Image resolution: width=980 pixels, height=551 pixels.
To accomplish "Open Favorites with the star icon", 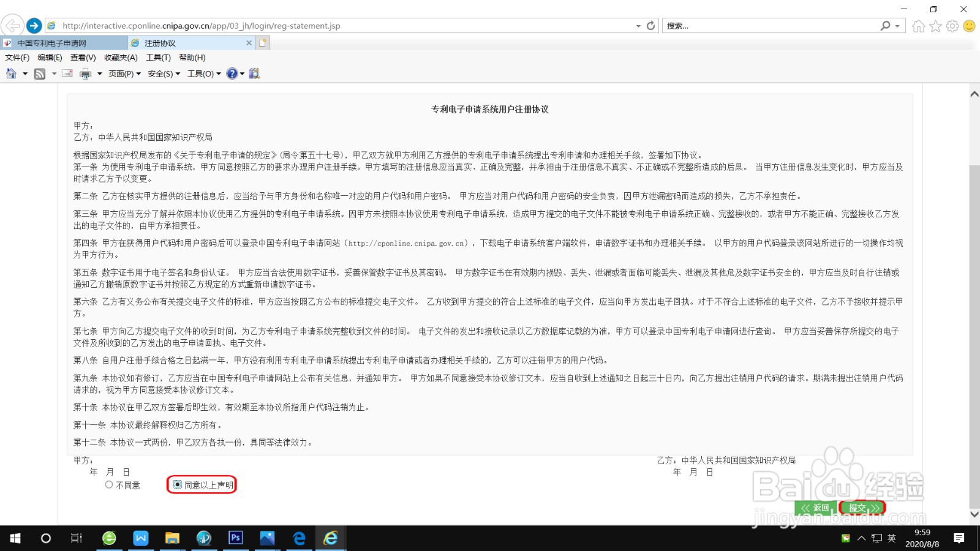I will (934, 26).
